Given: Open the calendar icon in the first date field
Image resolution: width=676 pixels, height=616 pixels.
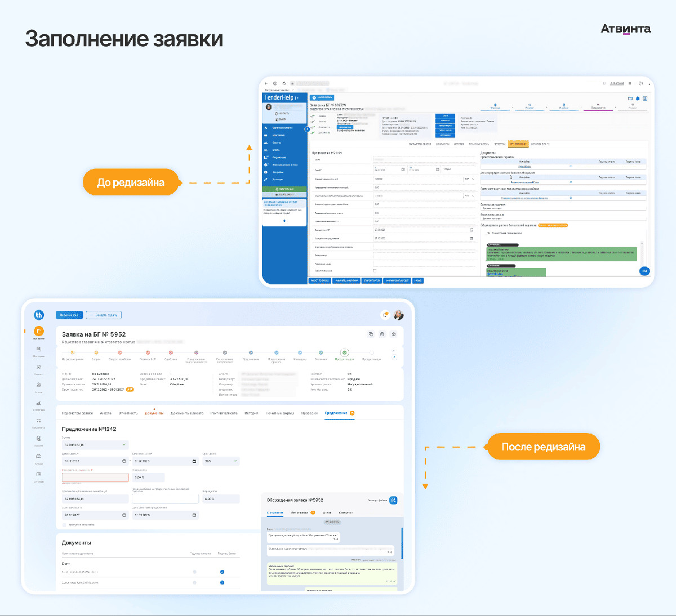Looking at the screenshot, I should coord(124,461).
